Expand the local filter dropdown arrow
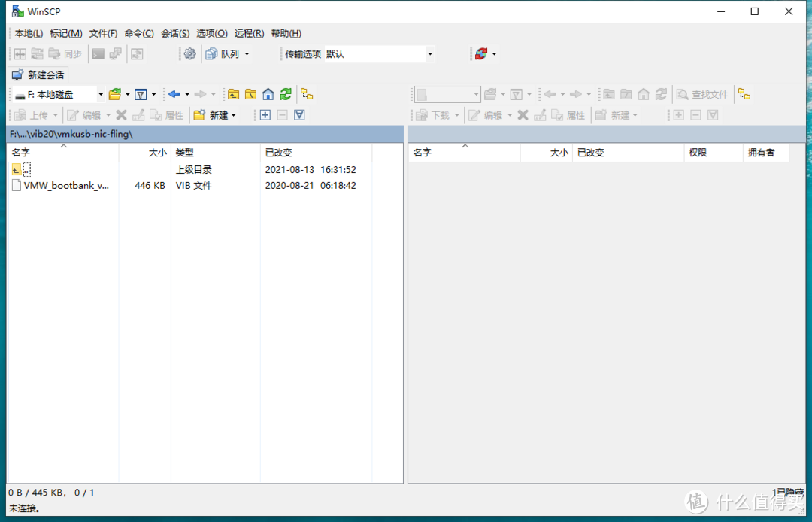812x522 pixels. (153, 94)
